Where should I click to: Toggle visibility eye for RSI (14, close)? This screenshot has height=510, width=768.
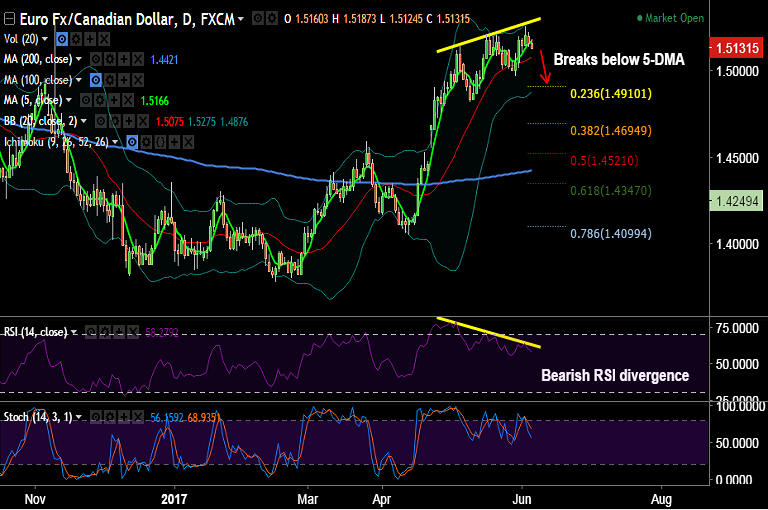pyautogui.click(x=91, y=333)
